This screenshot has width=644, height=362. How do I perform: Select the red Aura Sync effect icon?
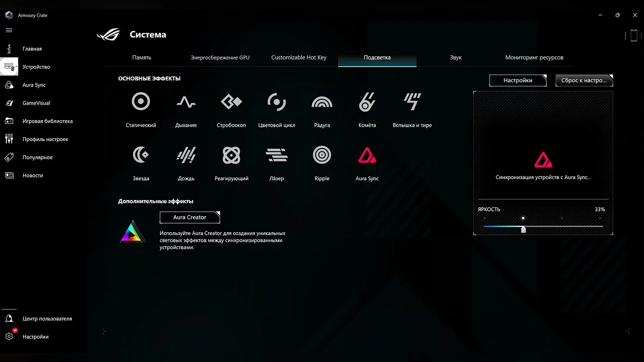(367, 155)
